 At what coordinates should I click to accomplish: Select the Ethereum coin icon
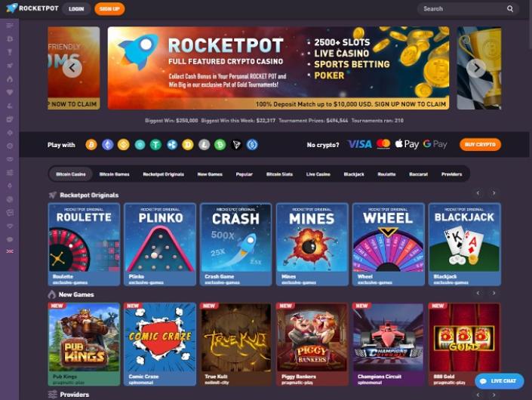[108, 145]
